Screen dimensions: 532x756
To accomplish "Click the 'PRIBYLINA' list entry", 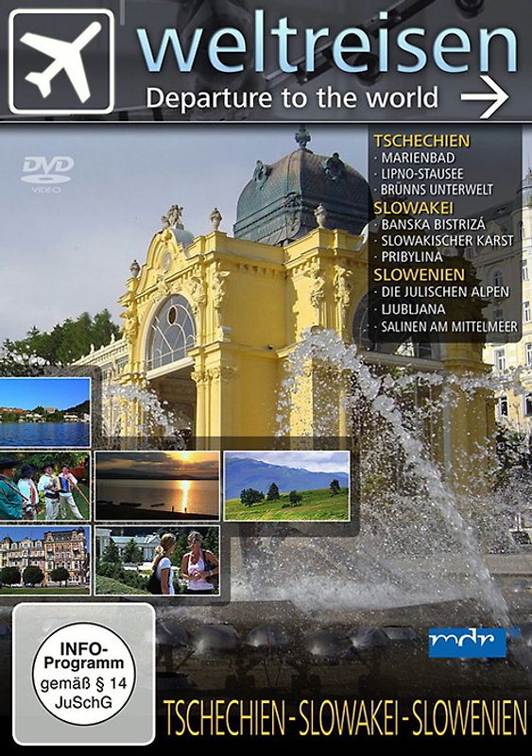I will coord(411,256).
